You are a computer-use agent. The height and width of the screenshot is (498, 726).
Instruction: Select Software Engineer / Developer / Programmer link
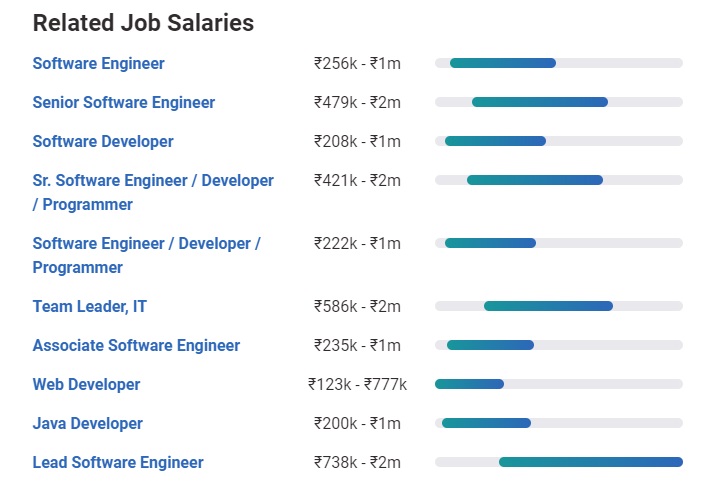pyautogui.click(x=146, y=244)
